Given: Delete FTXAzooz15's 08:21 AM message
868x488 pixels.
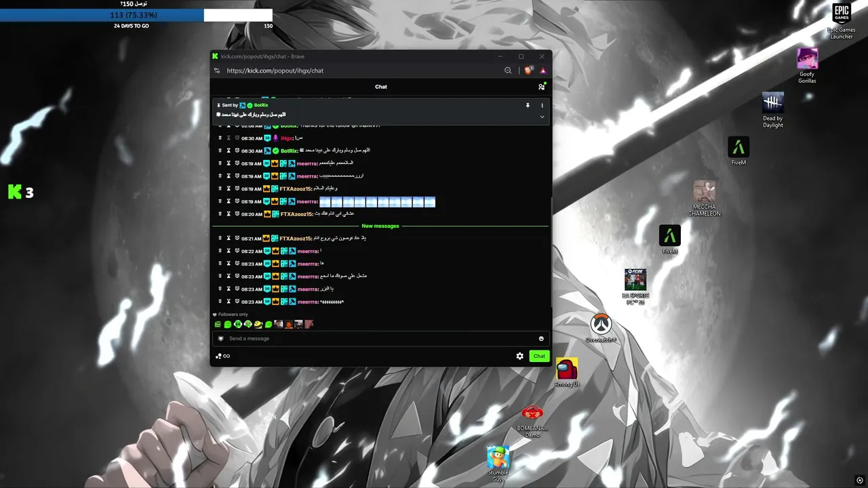Looking at the screenshot, I should [220, 239].
